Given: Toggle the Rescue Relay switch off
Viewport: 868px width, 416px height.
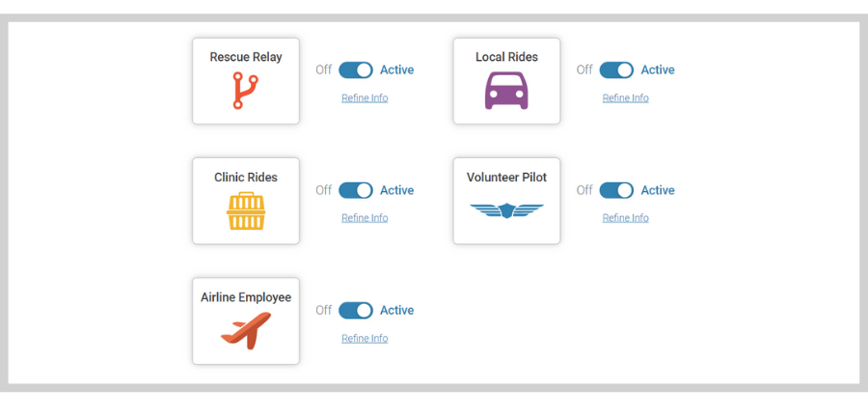Looking at the screenshot, I should click(x=355, y=69).
